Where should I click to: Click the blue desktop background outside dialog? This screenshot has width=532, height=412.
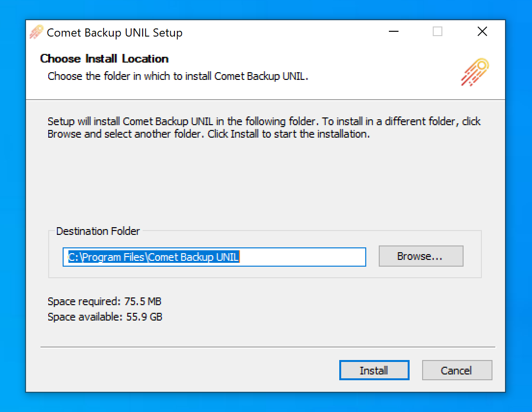click(519, 193)
